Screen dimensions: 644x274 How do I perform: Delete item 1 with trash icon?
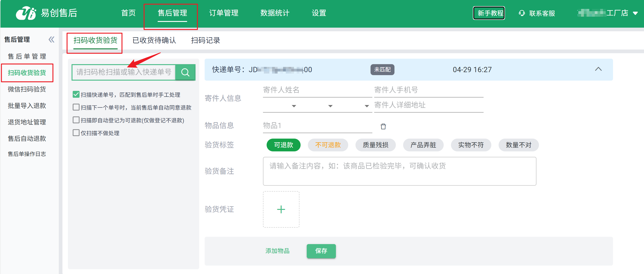pyautogui.click(x=383, y=126)
